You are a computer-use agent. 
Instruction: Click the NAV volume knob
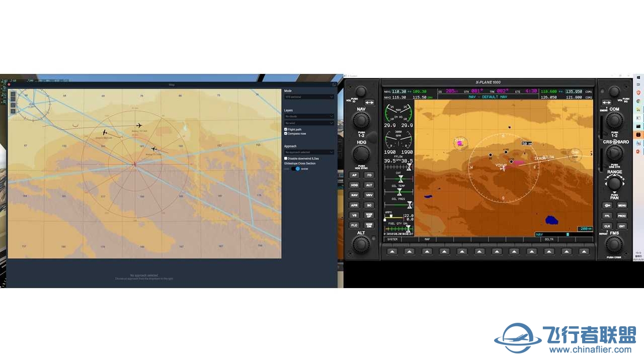(x=361, y=92)
